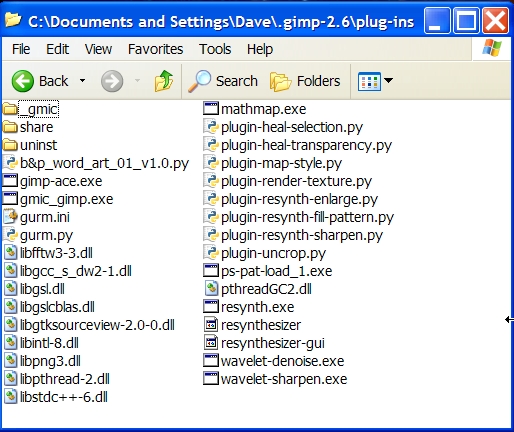Open the Help menu
The width and height of the screenshot is (514, 432).
pyautogui.click(x=260, y=49)
